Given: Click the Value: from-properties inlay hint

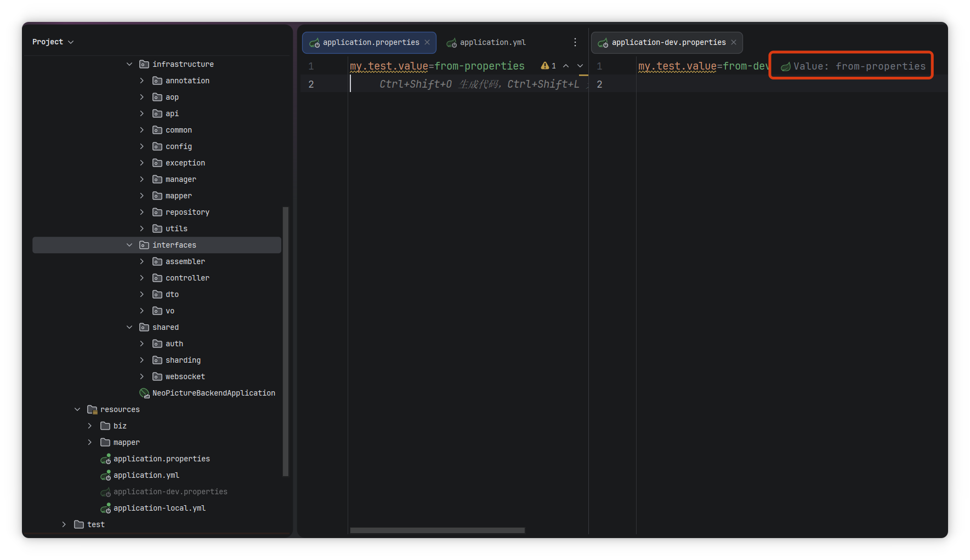Looking at the screenshot, I should (859, 66).
